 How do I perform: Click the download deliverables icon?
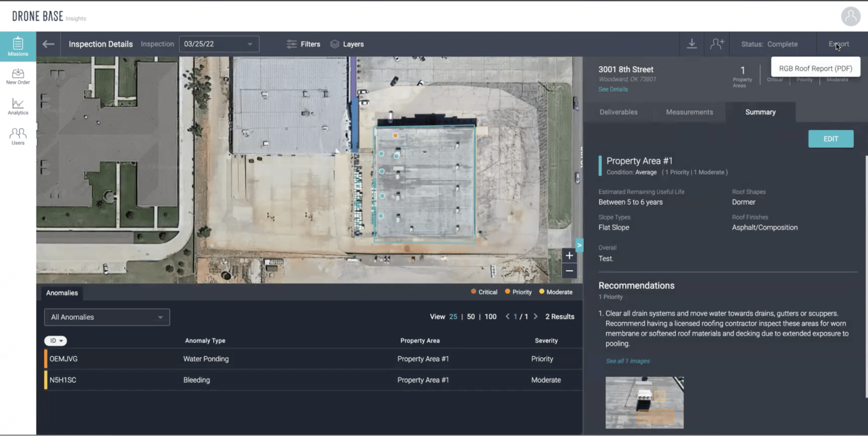click(x=691, y=44)
